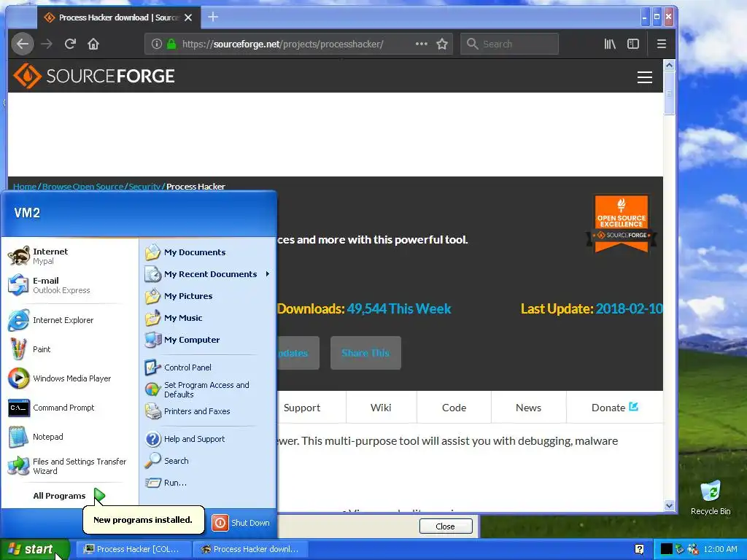Image resolution: width=747 pixels, height=560 pixels.
Task: Open My Music folder
Action: pyautogui.click(x=208, y=318)
